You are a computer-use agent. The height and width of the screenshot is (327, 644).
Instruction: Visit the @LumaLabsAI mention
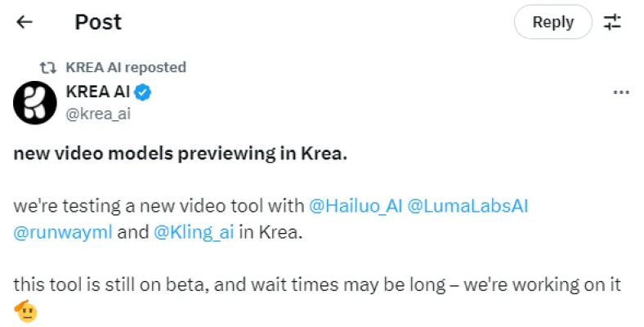click(x=467, y=206)
